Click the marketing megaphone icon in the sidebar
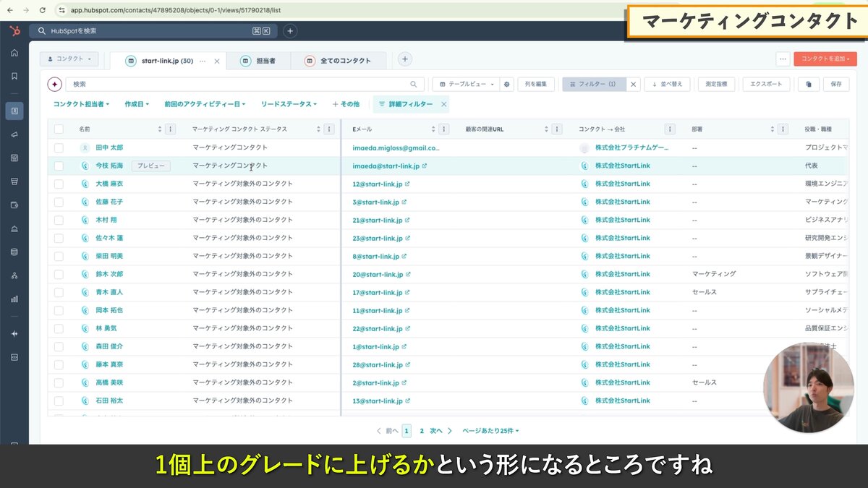The width and height of the screenshot is (868, 488). point(14,134)
